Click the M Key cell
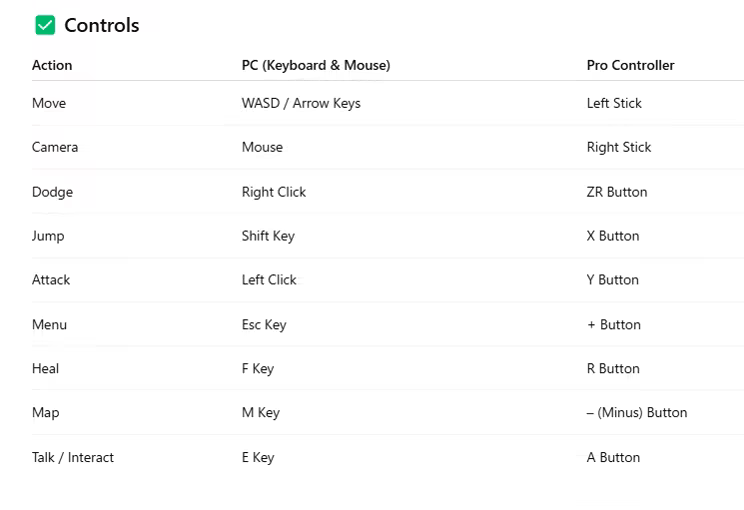 coord(261,412)
